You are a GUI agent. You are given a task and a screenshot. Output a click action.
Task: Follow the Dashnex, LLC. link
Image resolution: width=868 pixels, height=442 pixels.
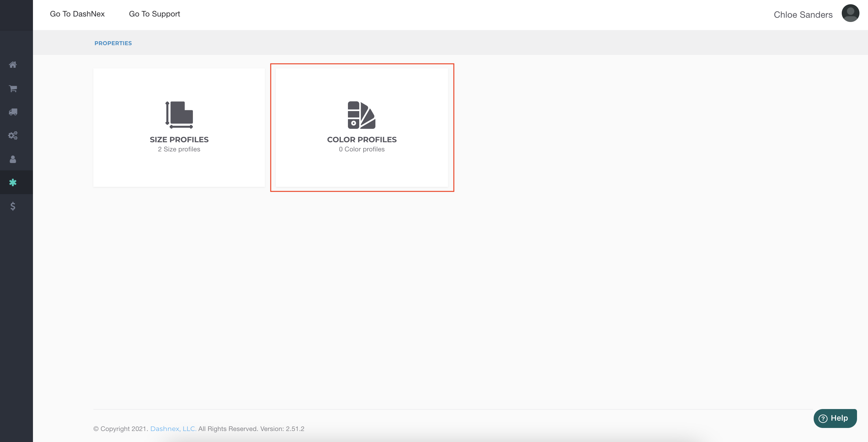coord(173,429)
